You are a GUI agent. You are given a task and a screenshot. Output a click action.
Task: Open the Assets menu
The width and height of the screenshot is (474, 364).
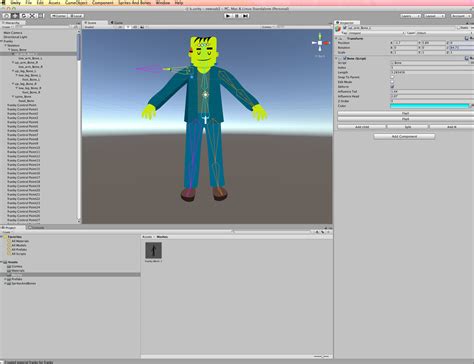55,3
